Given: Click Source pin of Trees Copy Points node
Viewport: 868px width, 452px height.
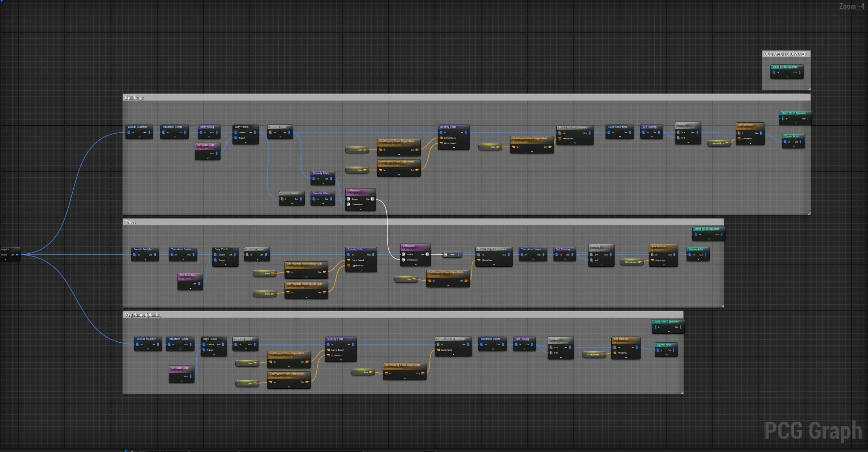Looking at the screenshot, I should click(216, 255).
